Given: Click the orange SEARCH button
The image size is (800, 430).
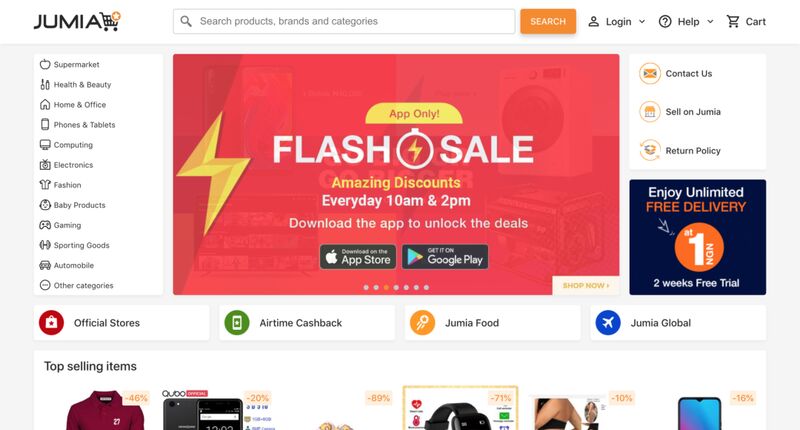Looking at the screenshot, I should tap(548, 21).
